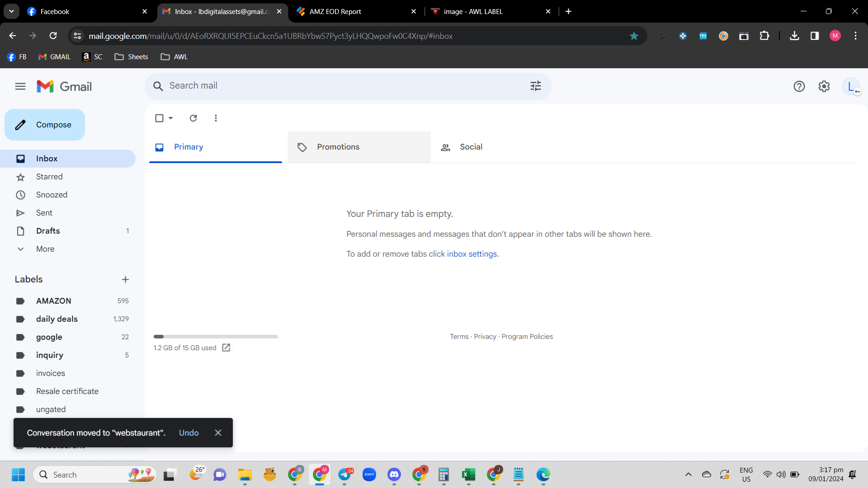Open the SC Amazon bookmark

pos(92,56)
